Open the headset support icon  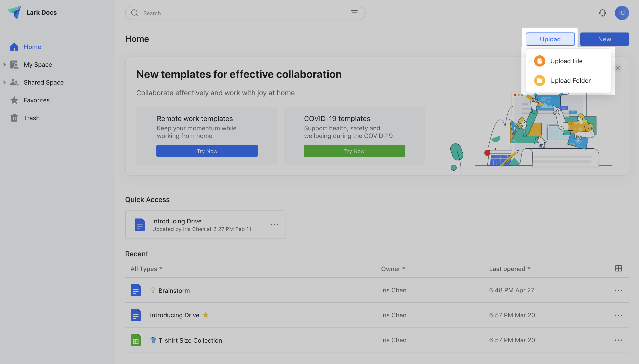coord(602,13)
